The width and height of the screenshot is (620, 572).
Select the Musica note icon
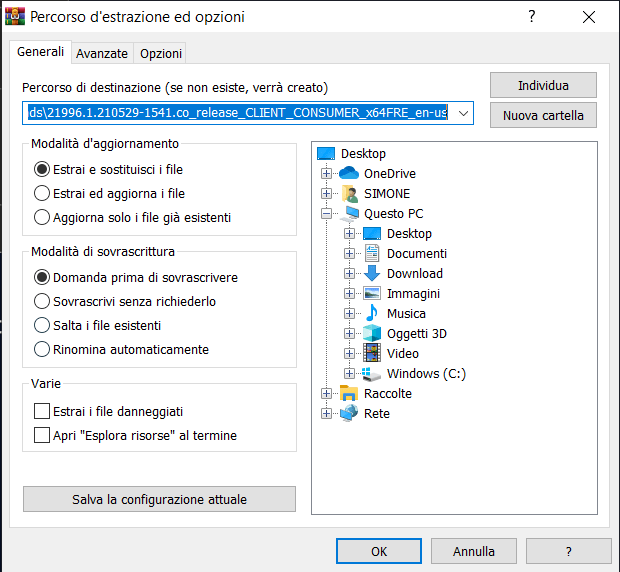tap(372, 314)
